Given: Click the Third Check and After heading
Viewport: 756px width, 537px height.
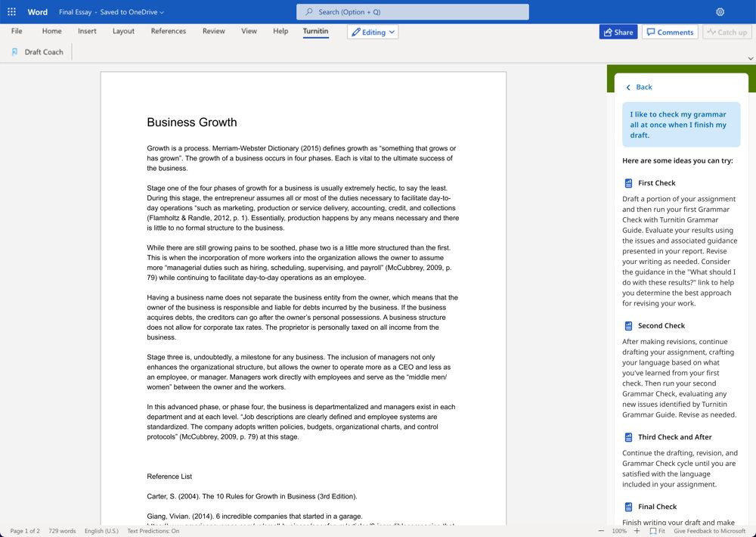Looking at the screenshot, I should tap(675, 437).
